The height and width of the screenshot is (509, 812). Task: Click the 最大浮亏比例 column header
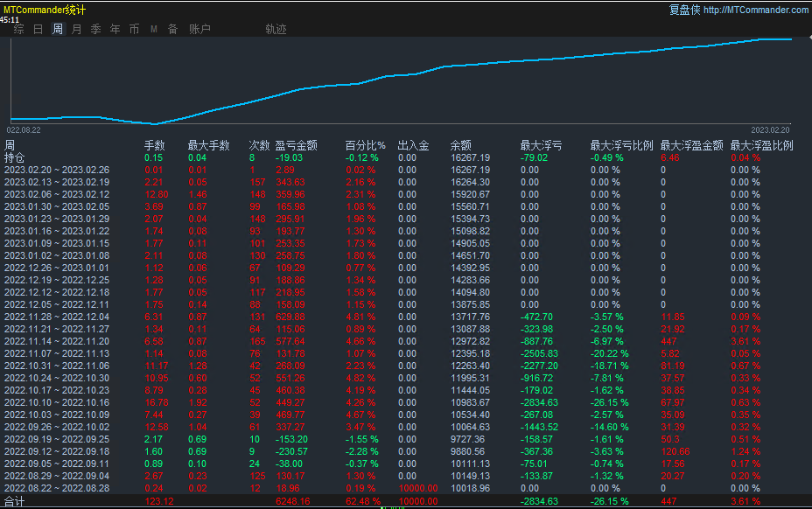point(621,145)
